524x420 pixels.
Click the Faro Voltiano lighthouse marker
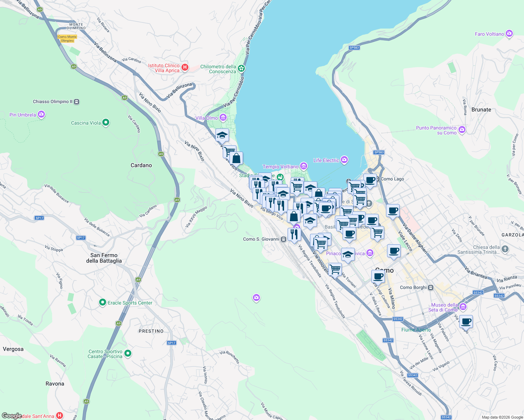click(x=509, y=34)
